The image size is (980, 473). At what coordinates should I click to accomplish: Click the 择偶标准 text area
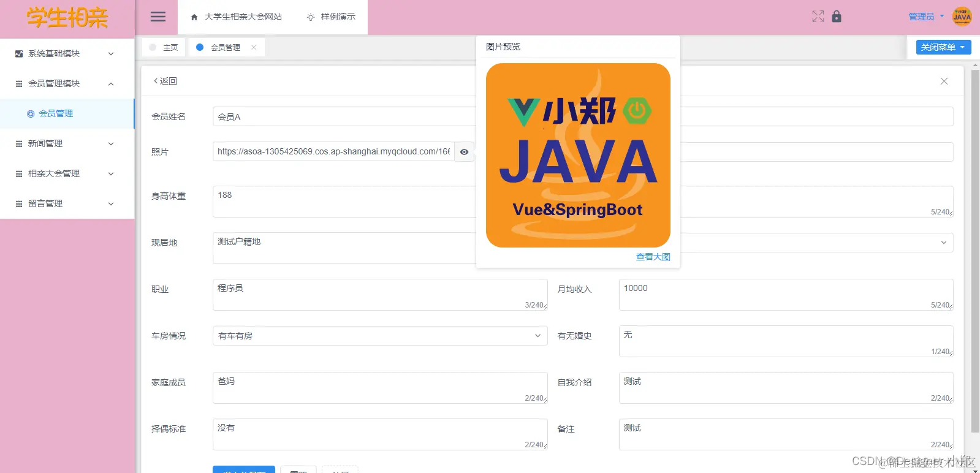380,434
